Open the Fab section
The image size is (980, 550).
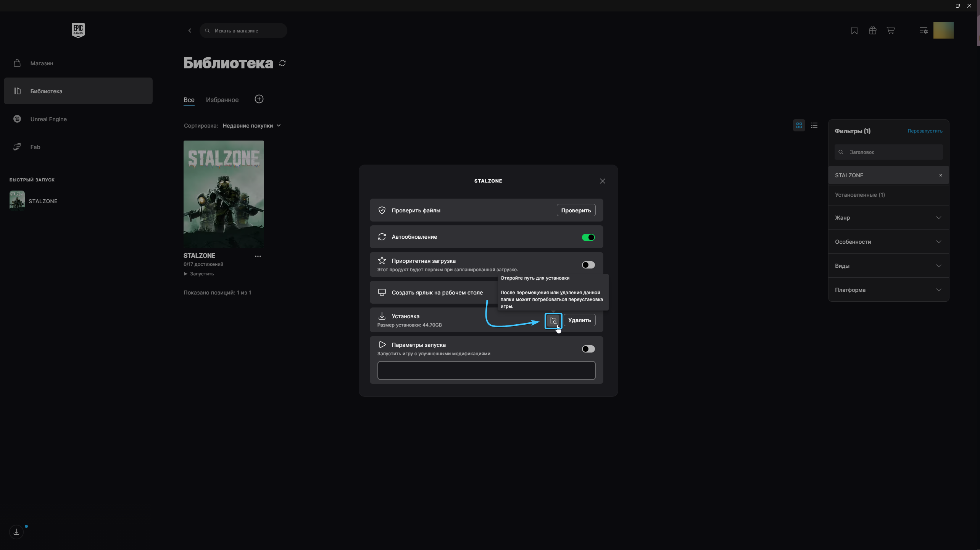pyautogui.click(x=78, y=147)
